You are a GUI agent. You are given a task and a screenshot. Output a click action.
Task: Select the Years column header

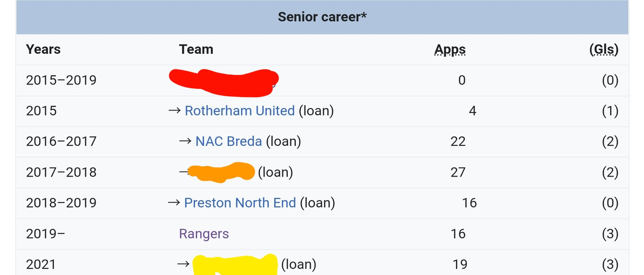coord(43,49)
